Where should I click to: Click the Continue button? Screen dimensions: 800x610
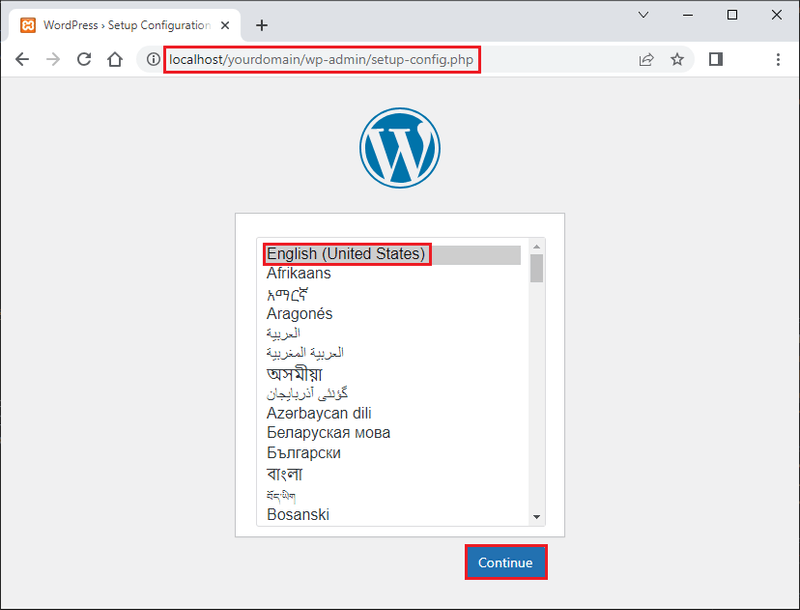pyautogui.click(x=505, y=562)
